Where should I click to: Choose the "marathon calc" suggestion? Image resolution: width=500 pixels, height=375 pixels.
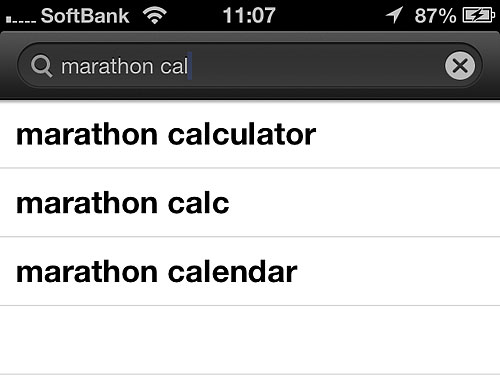[x=250, y=203]
